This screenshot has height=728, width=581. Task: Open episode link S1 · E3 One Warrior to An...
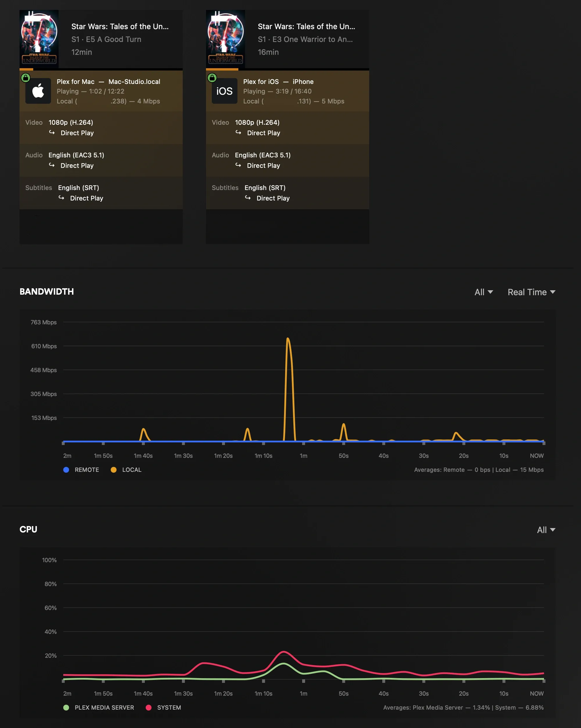pyautogui.click(x=305, y=39)
